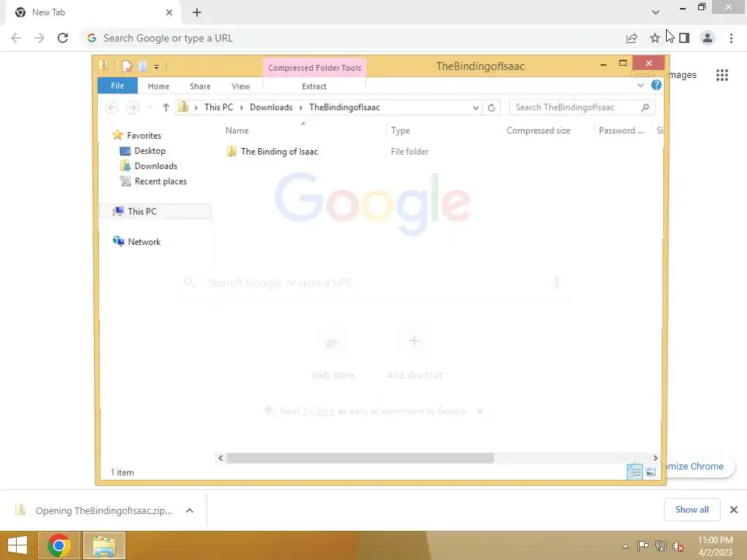Click horizontal scrollbar left arrow
Viewport: 747px width, 560px height.
click(220, 458)
